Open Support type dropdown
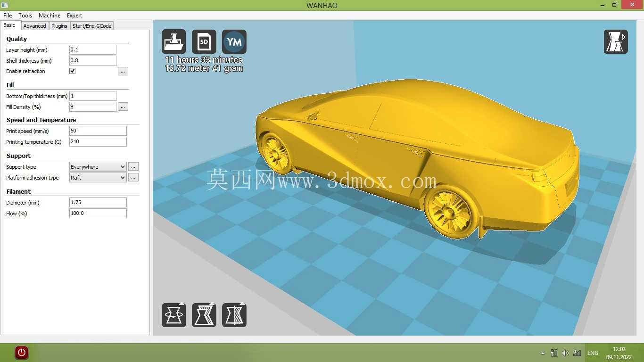The height and width of the screenshot is (362, 644). point(98,167)
